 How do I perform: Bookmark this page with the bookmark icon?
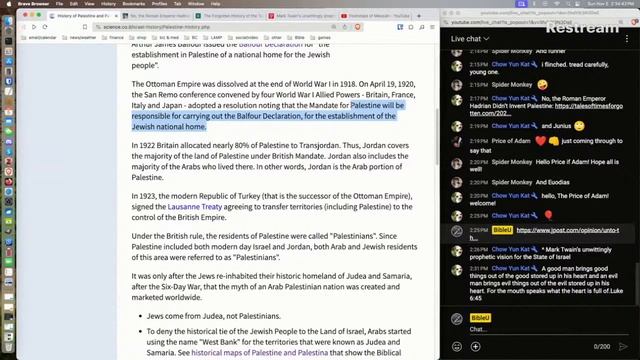[84, 27]
